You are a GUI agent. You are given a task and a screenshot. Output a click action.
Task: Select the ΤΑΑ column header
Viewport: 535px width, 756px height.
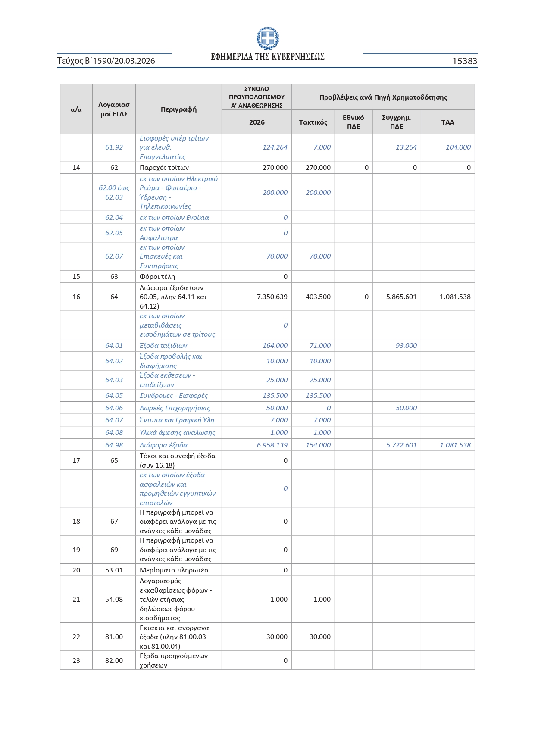coord(447,122)
